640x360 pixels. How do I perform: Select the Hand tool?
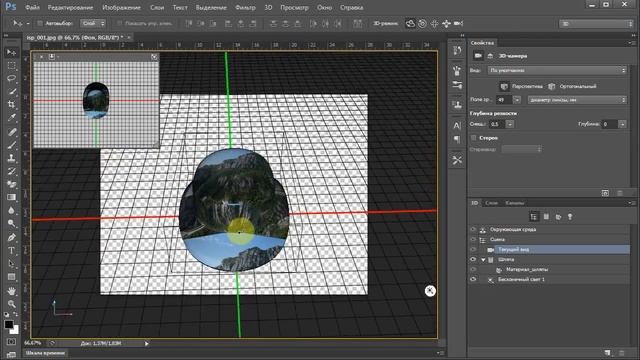point(11,291)
